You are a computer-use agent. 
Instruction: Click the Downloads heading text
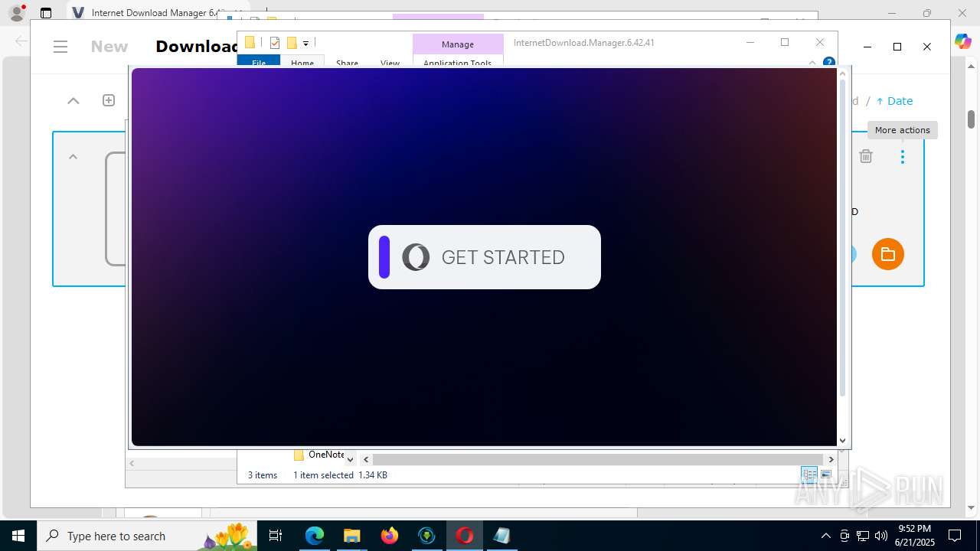click(x=198, y=47)
